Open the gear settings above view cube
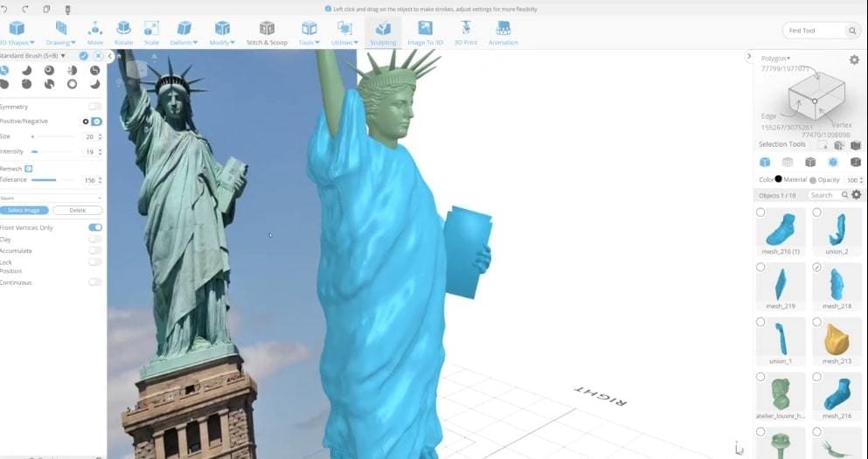This screenshot has height=459, width=868. (854, 59)
